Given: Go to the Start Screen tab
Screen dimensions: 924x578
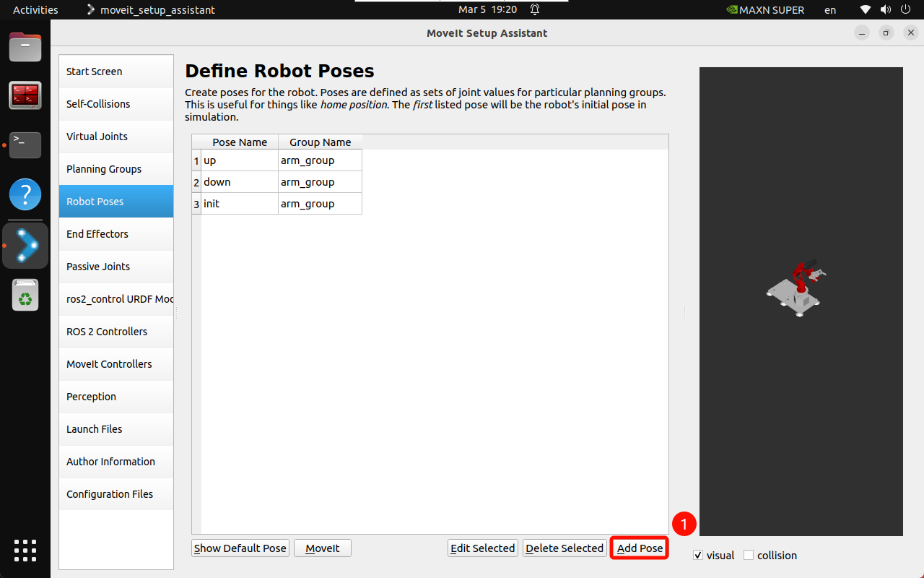Looking at the screenshot, I should (x=116, y=72).
